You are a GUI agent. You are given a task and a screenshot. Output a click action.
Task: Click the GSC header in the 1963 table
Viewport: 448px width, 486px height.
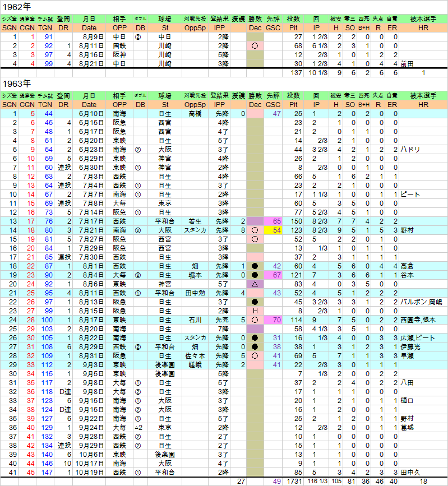[273, 105]
